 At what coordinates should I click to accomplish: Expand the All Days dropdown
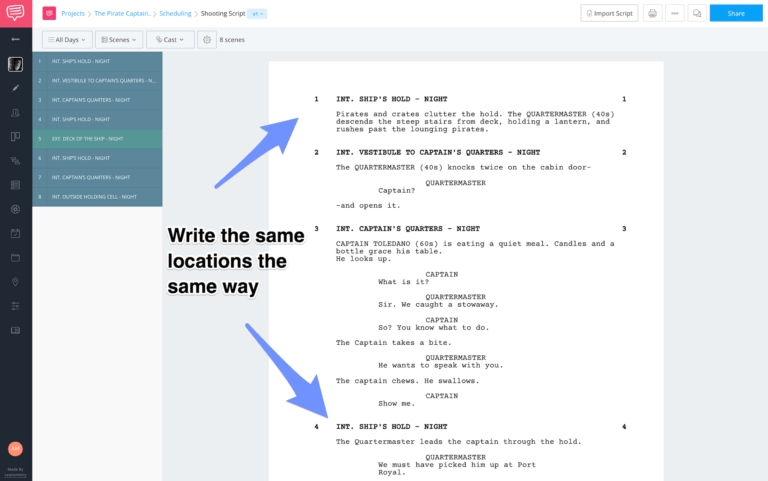point(67,39)
